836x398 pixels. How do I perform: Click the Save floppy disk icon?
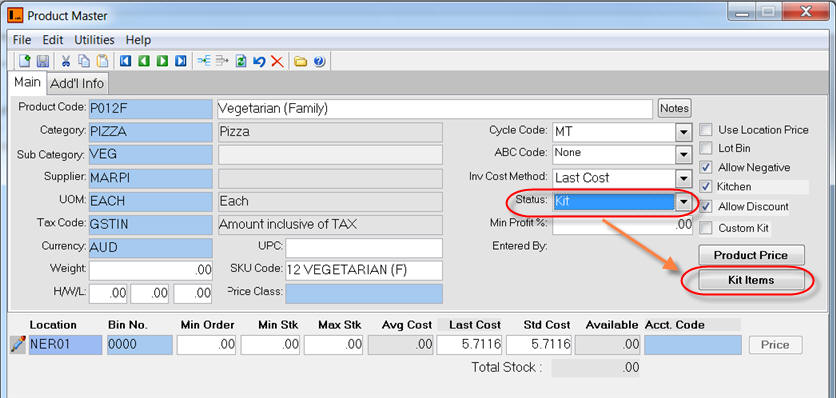click(x=43, y=61)
